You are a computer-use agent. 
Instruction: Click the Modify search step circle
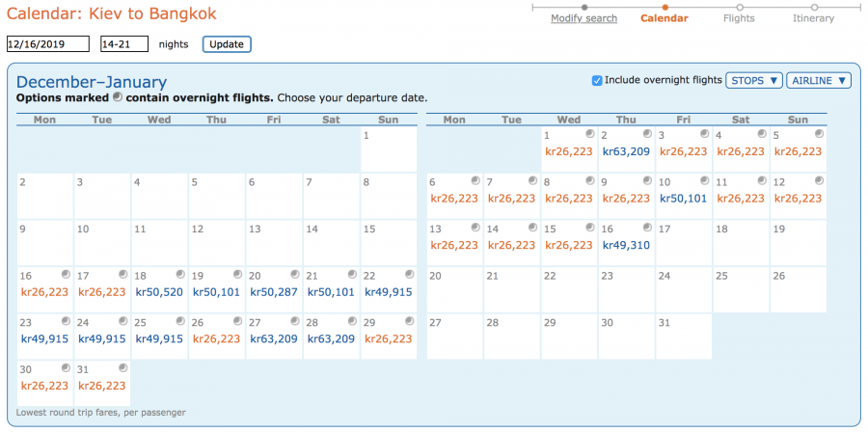click(x=584, y=8)
